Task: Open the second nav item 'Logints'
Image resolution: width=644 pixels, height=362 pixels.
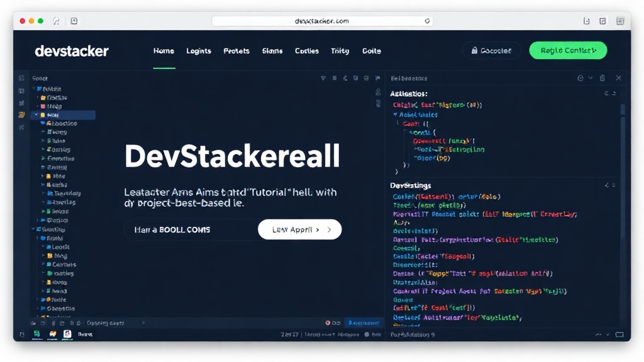Action: click(199, 51)
